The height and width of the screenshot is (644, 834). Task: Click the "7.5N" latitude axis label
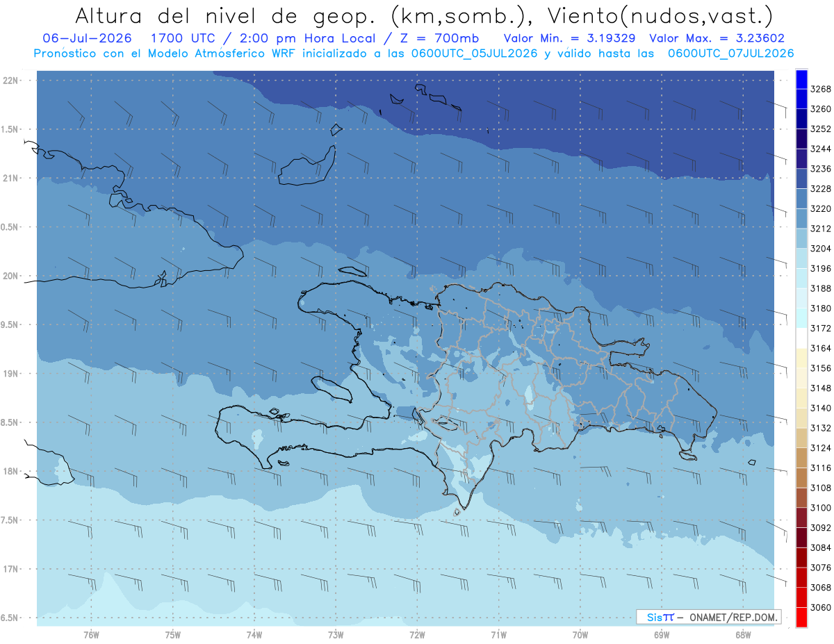[10, 520]
